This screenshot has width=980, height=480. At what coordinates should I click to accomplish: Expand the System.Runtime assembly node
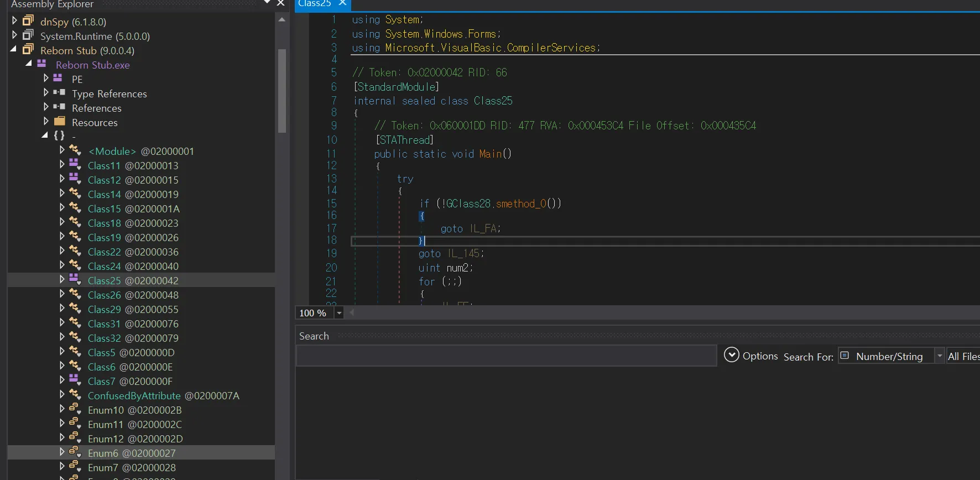pyautogui.click(x=14, y=35)
